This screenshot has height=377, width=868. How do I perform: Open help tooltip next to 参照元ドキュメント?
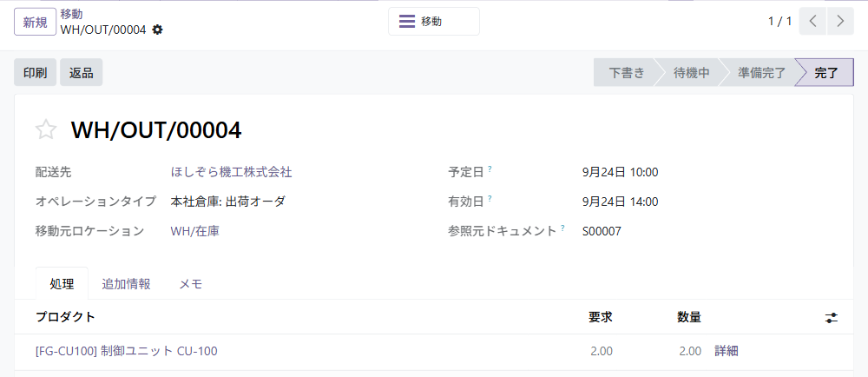coord(562,228)
